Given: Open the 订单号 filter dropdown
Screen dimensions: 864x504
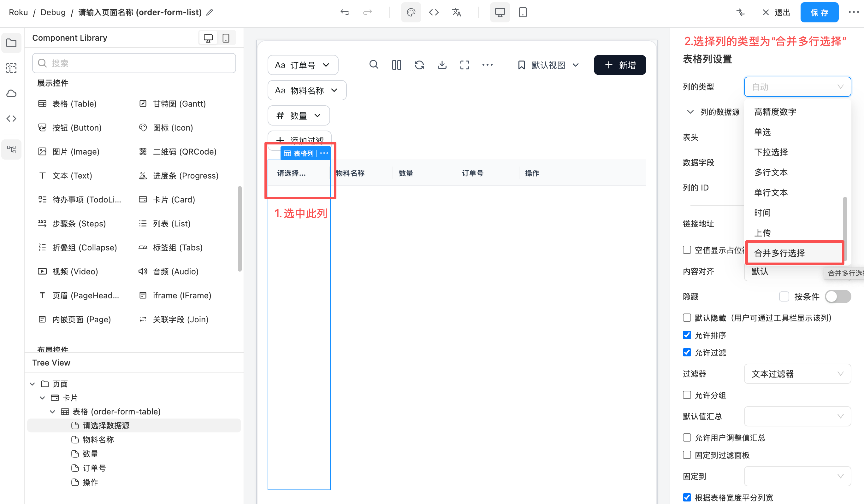Looking at the screenshot, I should (x=303, y=65).
